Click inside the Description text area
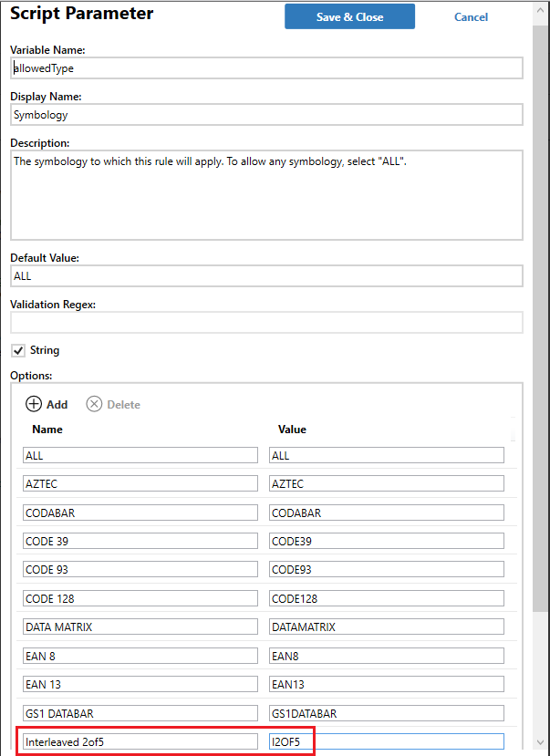550x756 pixels. tap(266, 195)
